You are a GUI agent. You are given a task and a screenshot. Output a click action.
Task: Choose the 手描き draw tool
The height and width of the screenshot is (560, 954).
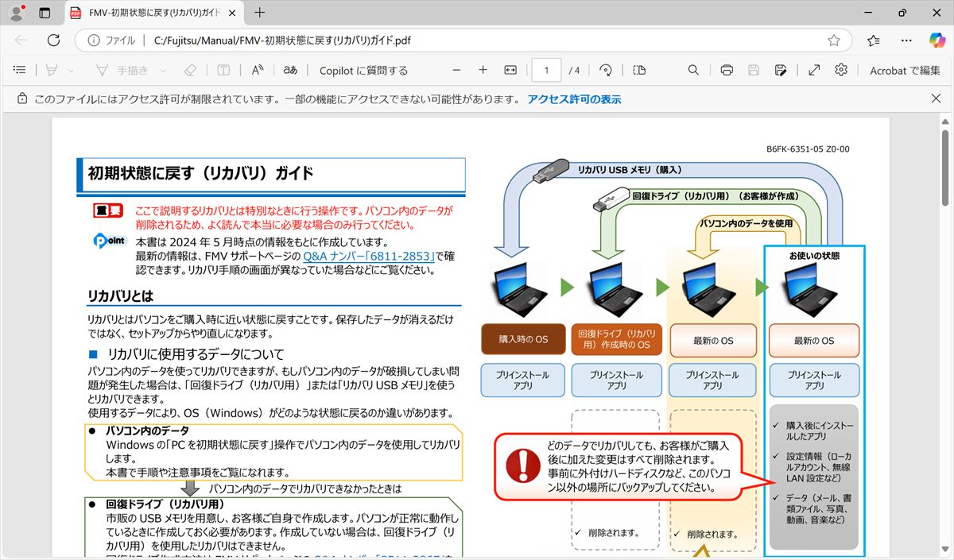(122, 70)
